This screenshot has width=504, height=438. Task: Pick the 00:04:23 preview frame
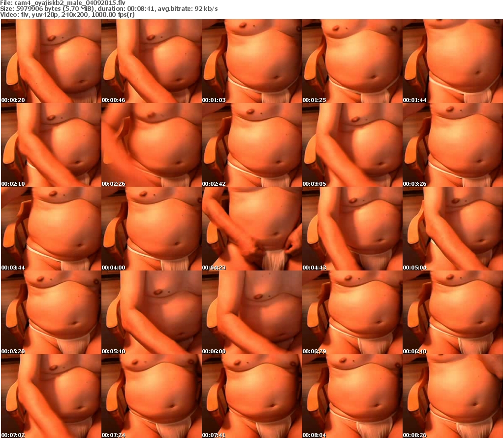pos(252,229)
